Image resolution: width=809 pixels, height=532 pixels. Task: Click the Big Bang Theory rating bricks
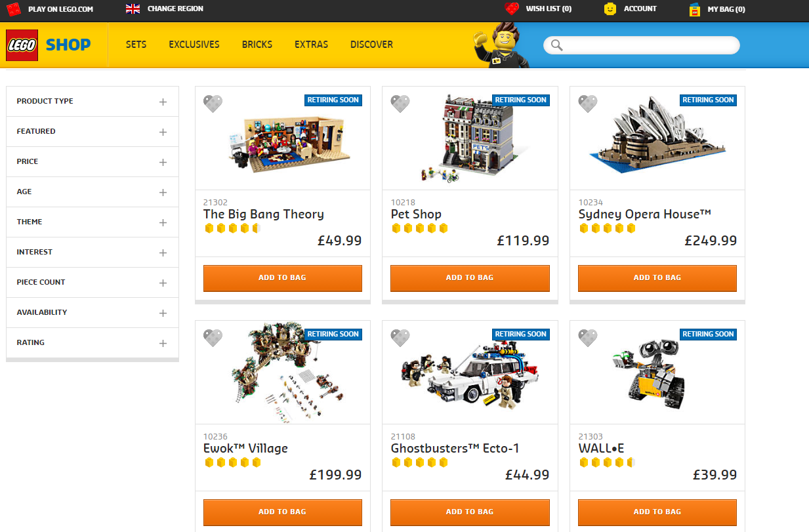click(233, 228)
